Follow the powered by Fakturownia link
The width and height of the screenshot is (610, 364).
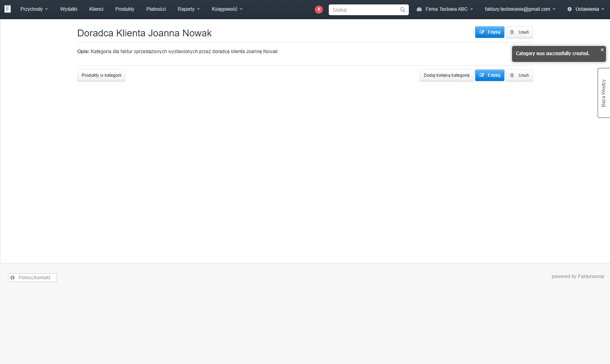pyautogui.click(x=578, y=276)
